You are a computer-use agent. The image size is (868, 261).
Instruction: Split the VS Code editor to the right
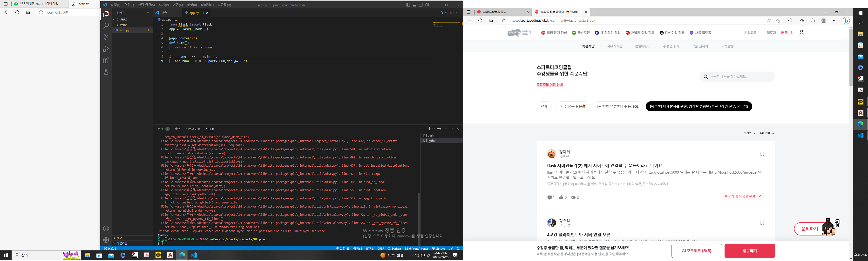point(452,13)
